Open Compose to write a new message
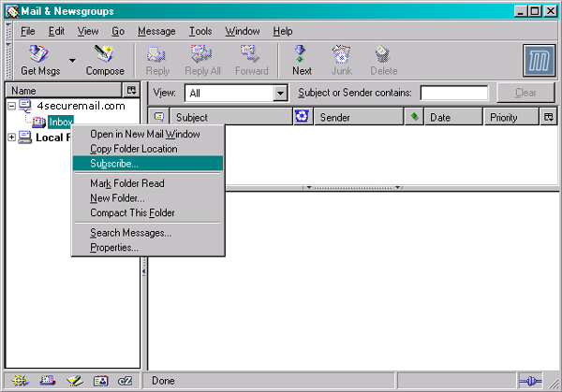The width and height of the screenshot is (562, 392). click(105, 60)
